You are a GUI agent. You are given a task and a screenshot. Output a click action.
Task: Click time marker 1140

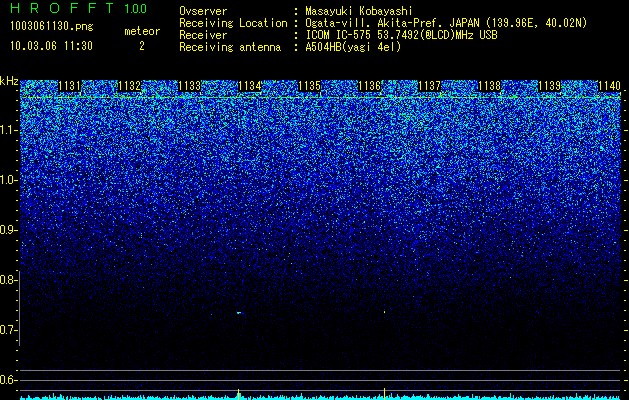tap(609, 86)
